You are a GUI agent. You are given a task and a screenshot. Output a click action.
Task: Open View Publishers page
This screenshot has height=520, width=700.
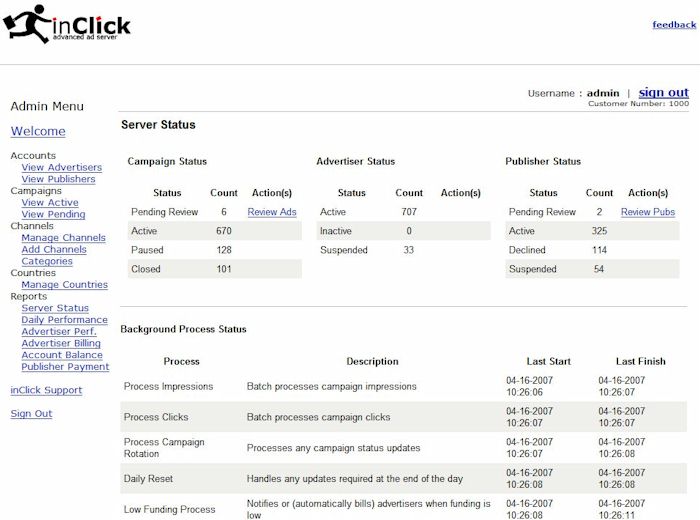tap(58, 179)
